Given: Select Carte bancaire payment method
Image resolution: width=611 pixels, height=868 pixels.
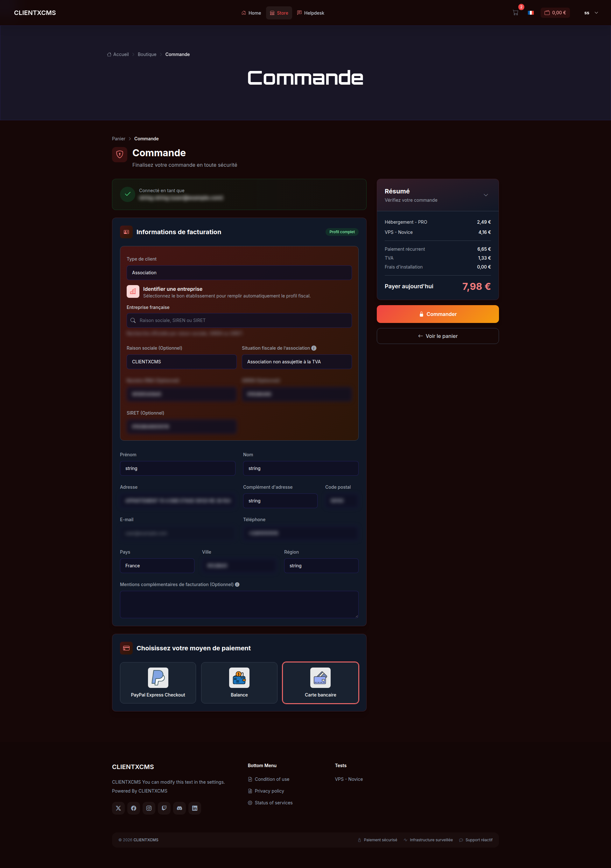Looking at the screenshot, I should [x=321, y=683].
